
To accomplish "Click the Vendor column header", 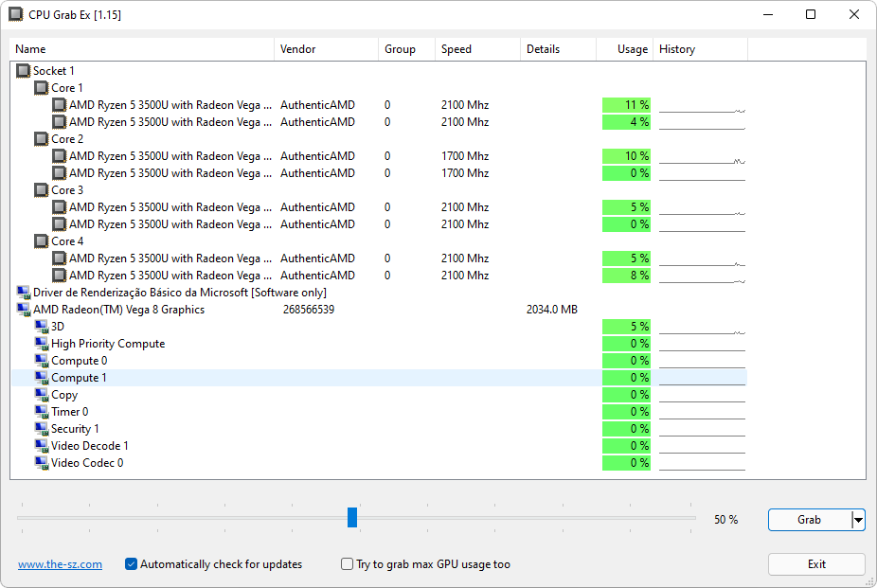I will tap(326, 49).
